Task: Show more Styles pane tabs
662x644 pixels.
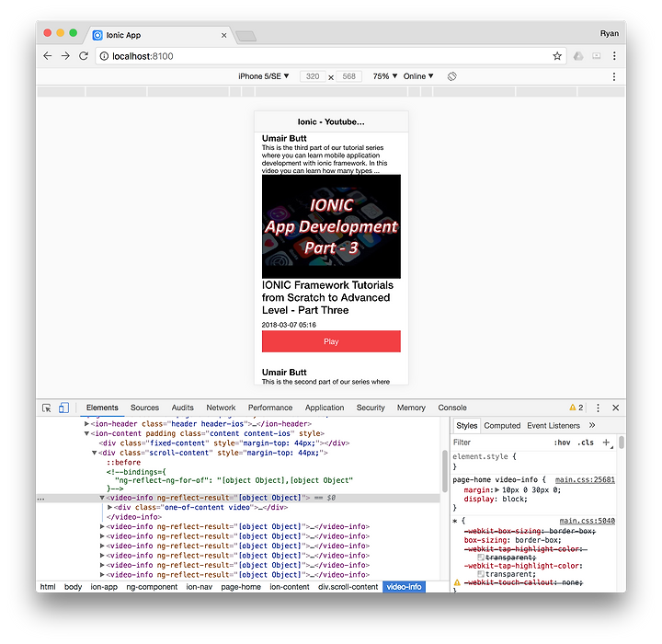Action: point(592,425)
